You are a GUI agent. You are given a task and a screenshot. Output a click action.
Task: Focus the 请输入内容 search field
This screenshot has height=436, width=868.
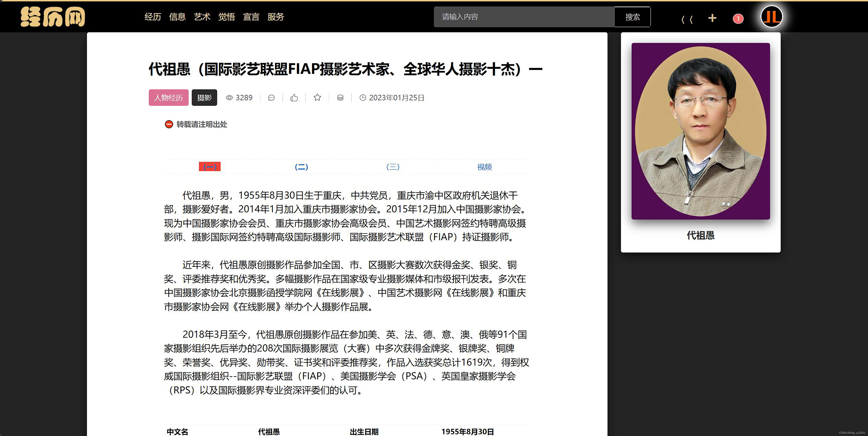pyautogui.click(x=524, y=17)
